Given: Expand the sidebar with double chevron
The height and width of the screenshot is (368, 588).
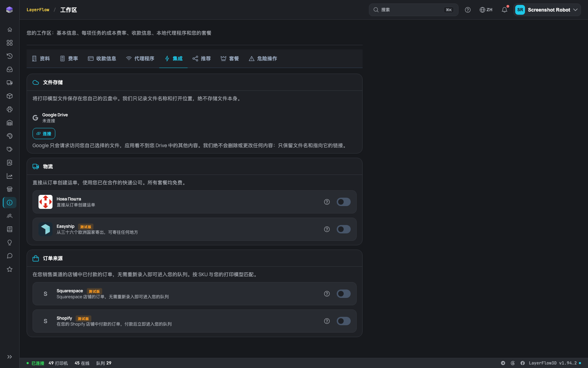Looking at the screenshot, I should tap(9, 357).
